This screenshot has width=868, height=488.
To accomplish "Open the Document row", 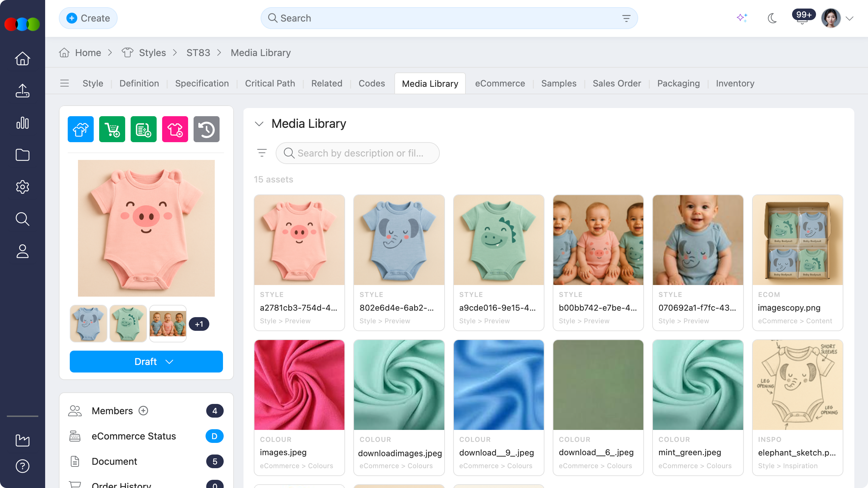I will coord(146,461).
